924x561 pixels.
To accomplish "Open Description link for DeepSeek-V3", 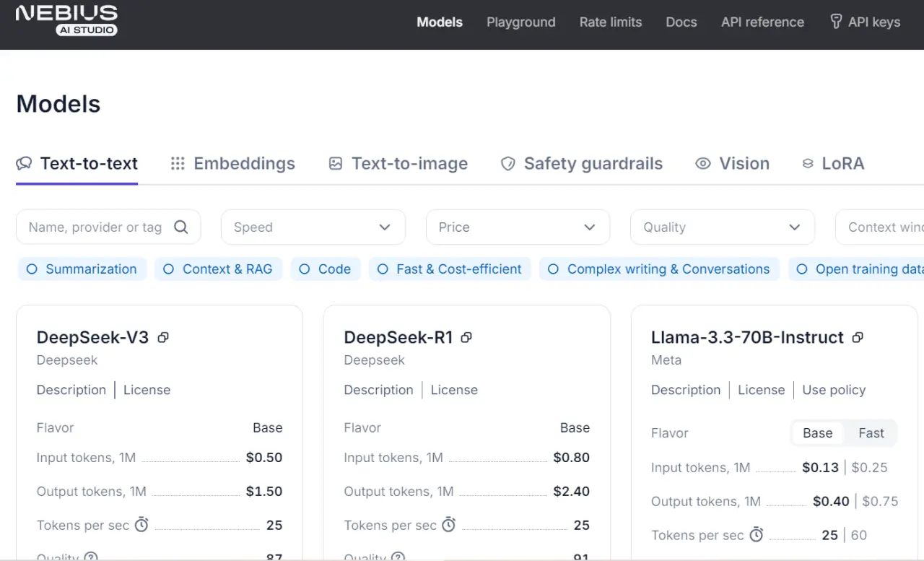I will 71,390.
